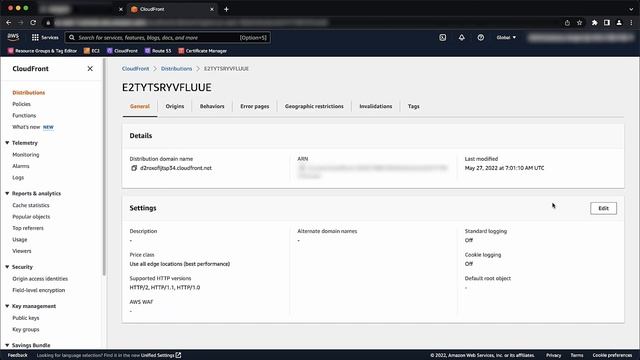Go to Distributions breadcrumb link
The width and height of the screenshot is (640, 360).
point(176,69)
